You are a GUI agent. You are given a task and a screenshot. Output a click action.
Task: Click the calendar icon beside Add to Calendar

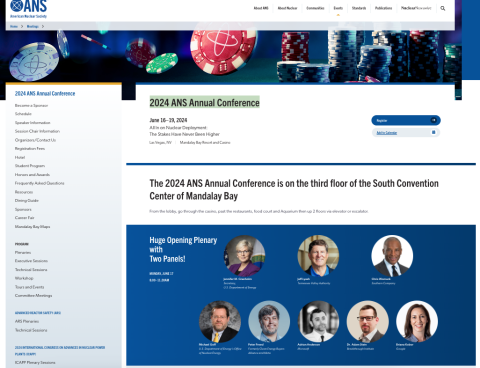pos(434,132)
